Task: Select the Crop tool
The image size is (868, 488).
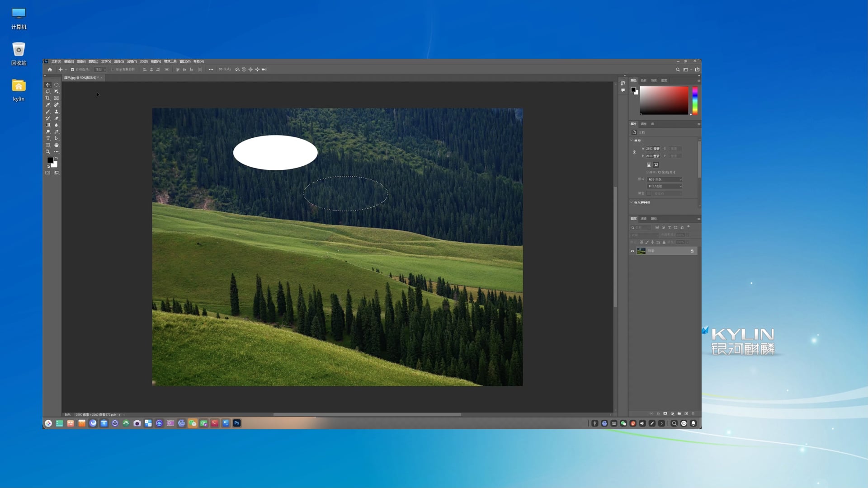Action: click(48, 98)
